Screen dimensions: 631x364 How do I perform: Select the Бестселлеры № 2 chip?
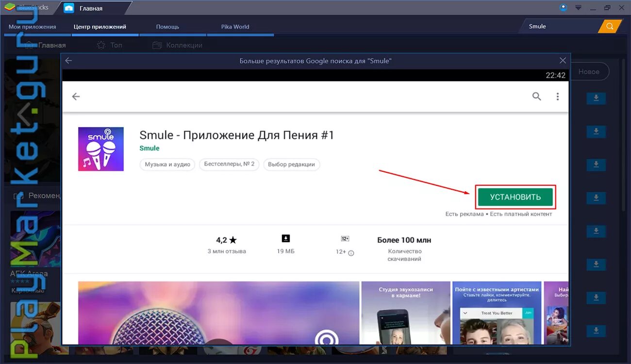tap(229, 165)
